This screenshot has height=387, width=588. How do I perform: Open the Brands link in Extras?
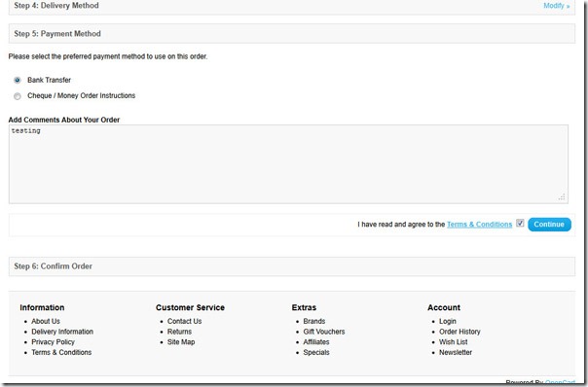coord(314,321)
